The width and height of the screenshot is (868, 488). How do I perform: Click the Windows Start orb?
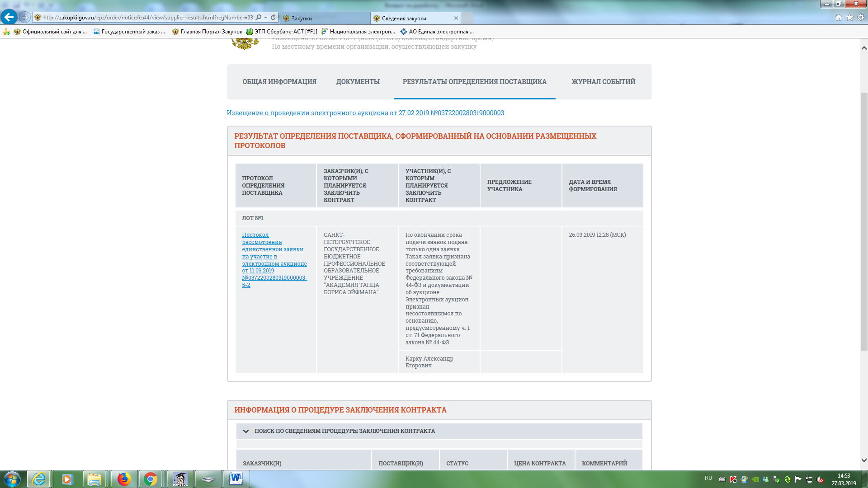pyautogui.click(x=12, y=479)
